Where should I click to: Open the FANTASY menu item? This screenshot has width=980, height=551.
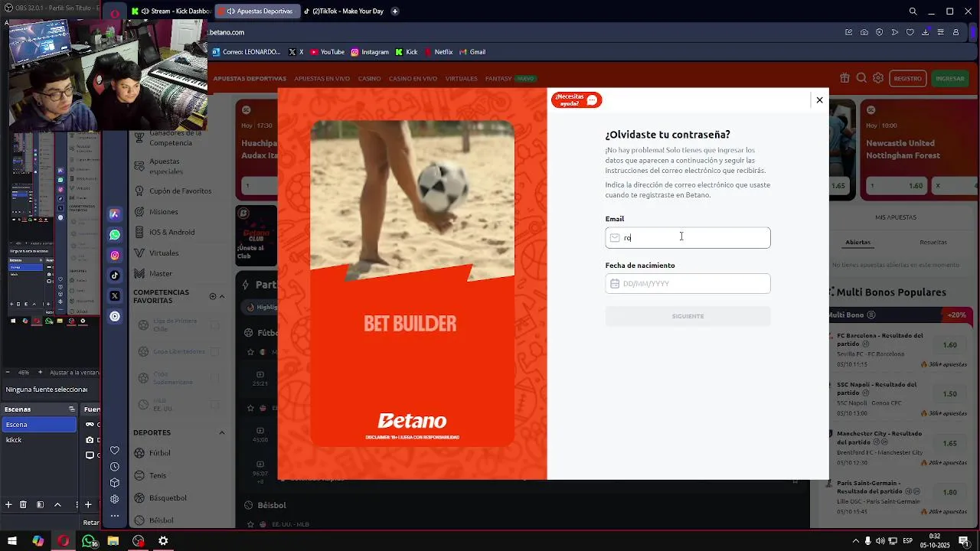pyautogui.click(x=498, y=79)
